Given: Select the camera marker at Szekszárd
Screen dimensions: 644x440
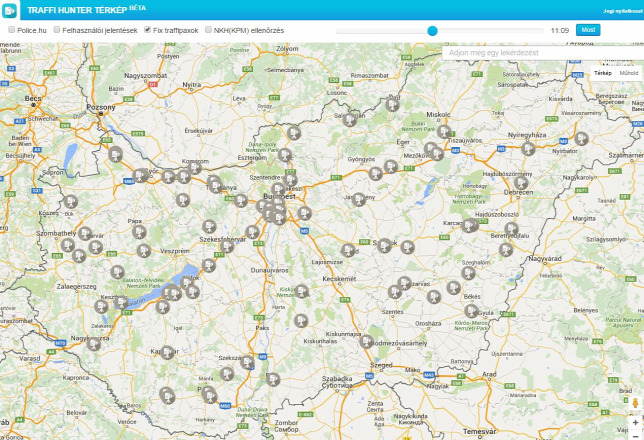Looking at the screenshot, I should point(247,362).
